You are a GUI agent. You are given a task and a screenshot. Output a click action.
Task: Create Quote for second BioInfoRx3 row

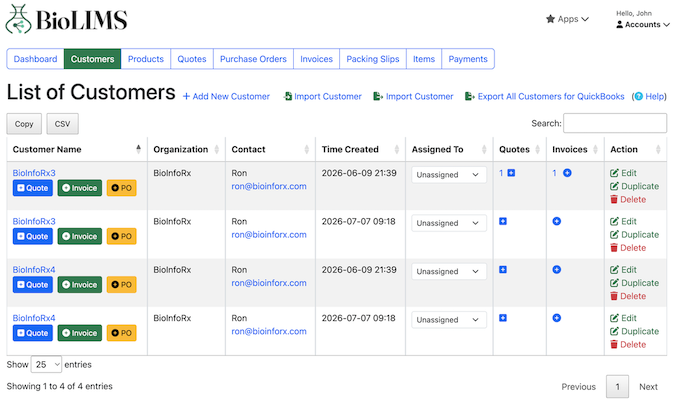click(33, 236)
